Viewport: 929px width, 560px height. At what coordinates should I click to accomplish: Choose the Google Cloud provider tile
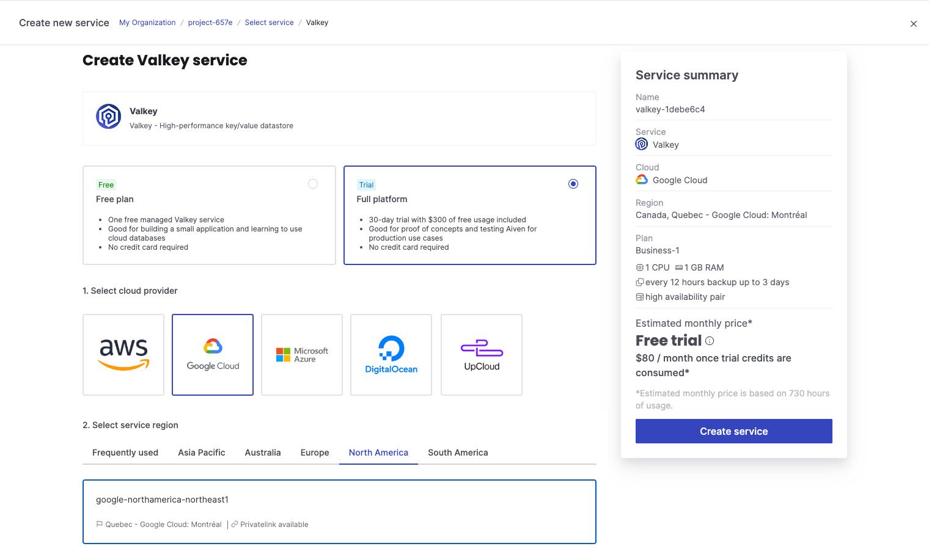213,355
